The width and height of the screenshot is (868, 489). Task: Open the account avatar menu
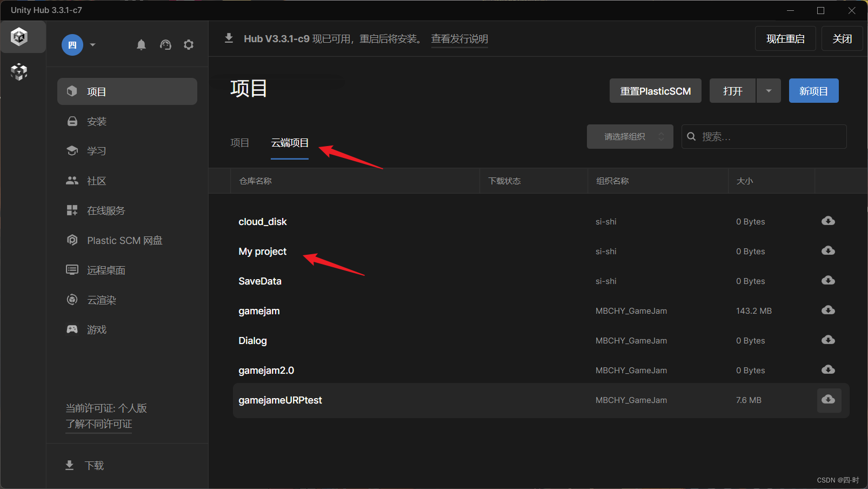(72, 45)
